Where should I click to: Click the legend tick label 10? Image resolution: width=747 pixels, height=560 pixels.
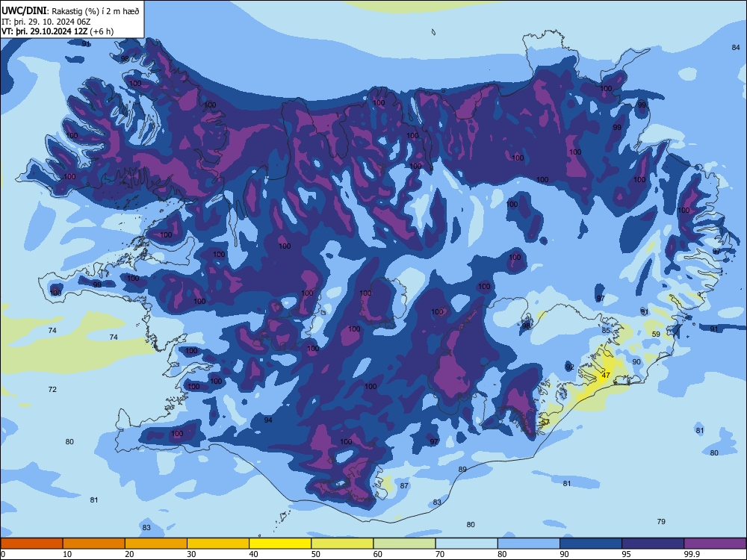click(67, 554)
